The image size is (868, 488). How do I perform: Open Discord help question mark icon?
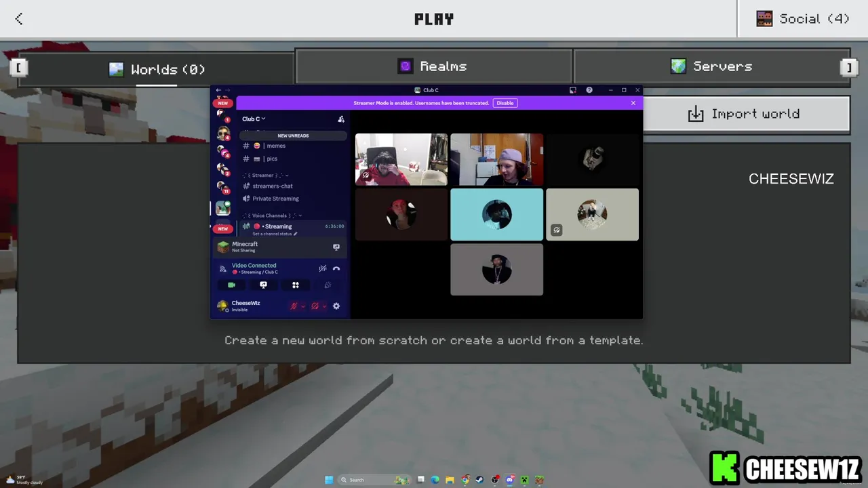pyautogui.click(x=589, y=90)
